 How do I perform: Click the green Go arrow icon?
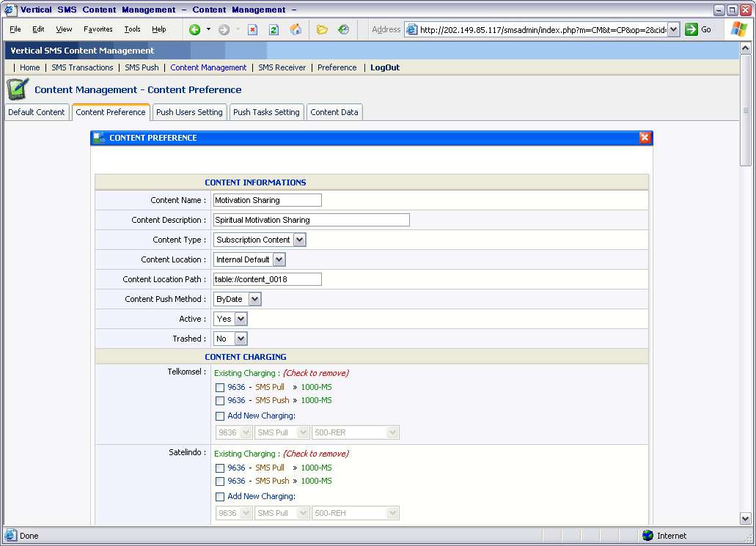coord(691,29)
